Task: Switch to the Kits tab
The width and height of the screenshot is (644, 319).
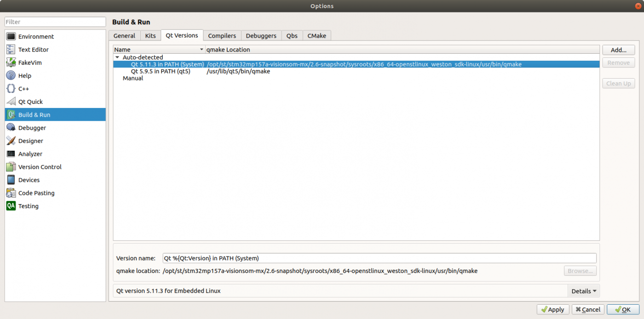Action: (150, 36)
